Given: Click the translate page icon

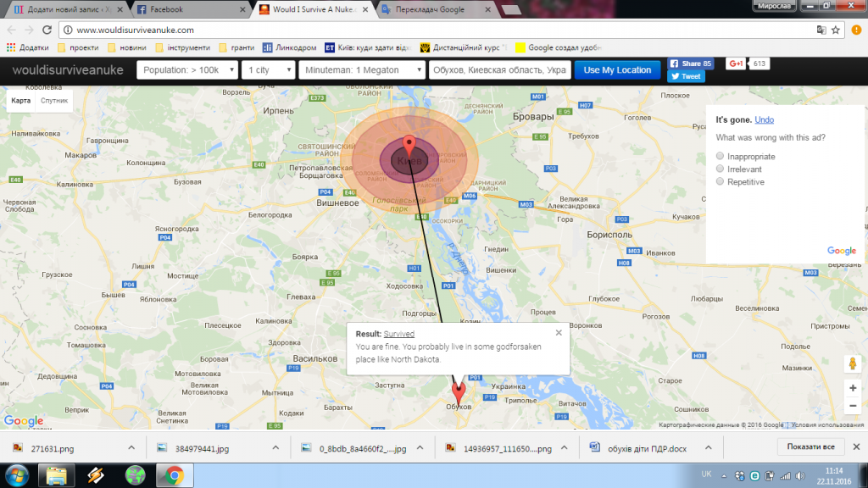Looking at the screenshot, I should tap(821, 30).
